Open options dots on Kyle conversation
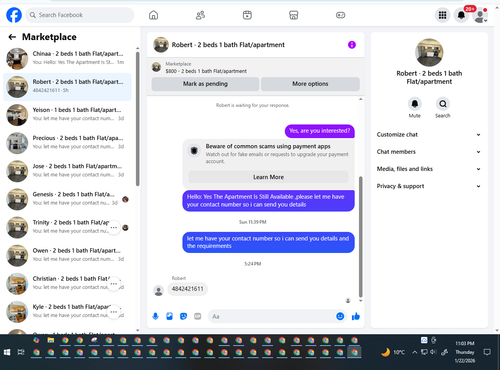Image resolution: width=500 pixels, height=370 pixels. (114, 312)
